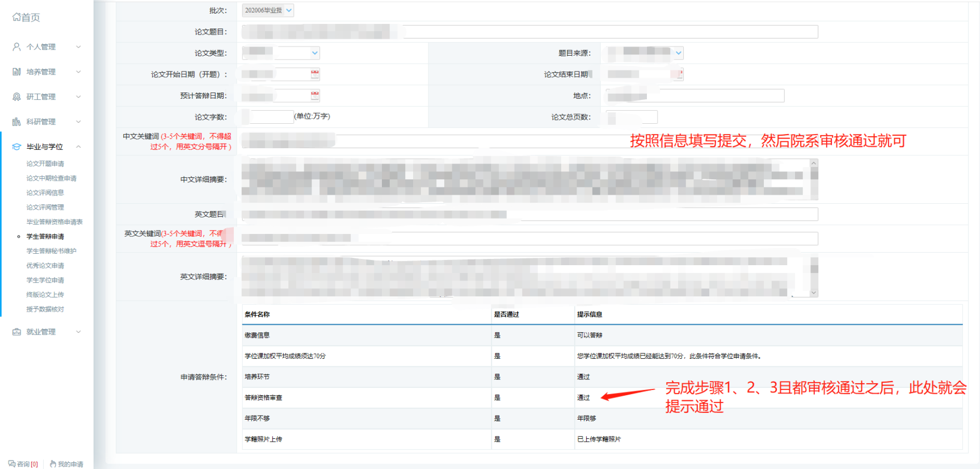Open the 论文类型 dropdown
Image resolution: width=980 pixels, height=469 pixels.
coord(314,53)
